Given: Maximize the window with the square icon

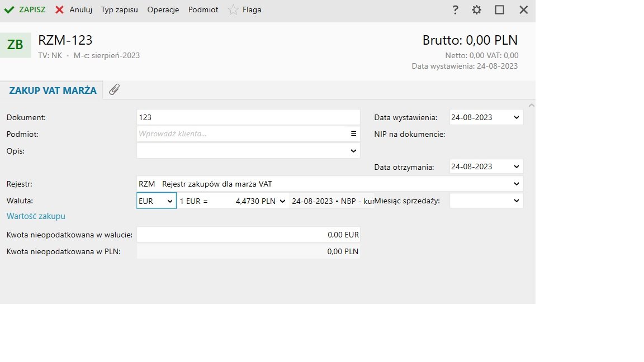Looking at the screenshot, I should point(500,9).
